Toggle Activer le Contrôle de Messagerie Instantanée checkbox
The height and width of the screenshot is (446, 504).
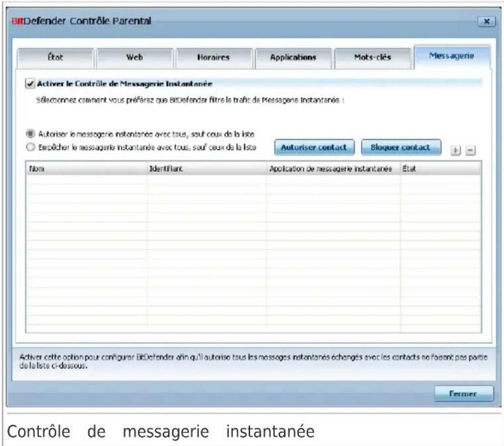(x=30, y=84)
